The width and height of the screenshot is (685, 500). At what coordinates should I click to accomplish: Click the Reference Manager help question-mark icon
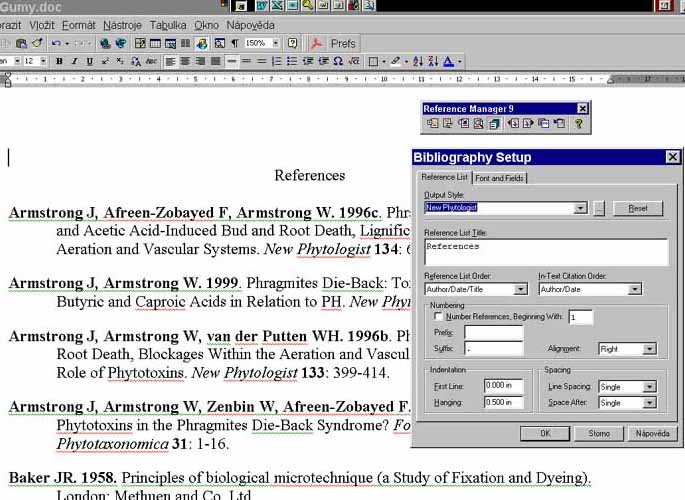tap(578, 124)
